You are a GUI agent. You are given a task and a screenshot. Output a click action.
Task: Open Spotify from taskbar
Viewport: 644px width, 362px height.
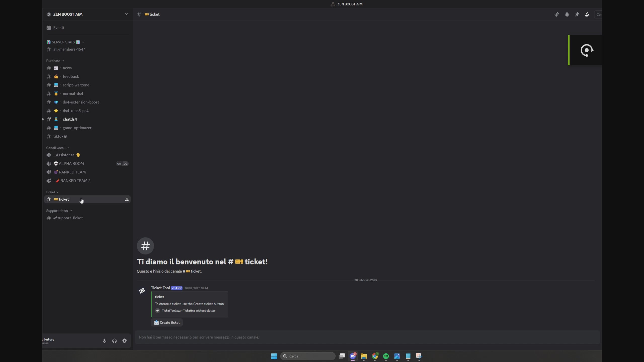point(386,356)
